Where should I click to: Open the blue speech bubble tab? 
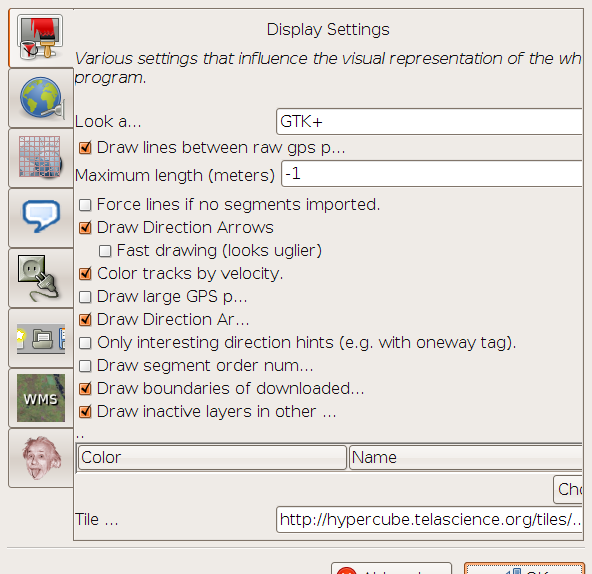click(x=41, y=218)
